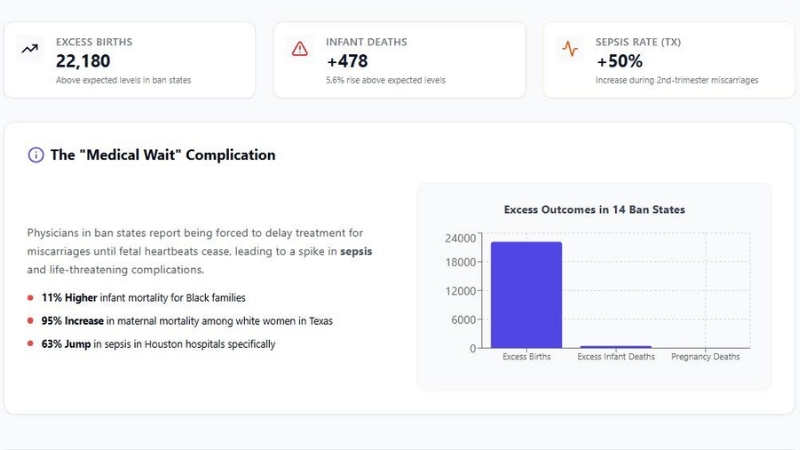This screenshot has width=800, height=450.
Task: Click the red warning triangle icon
Action: 300,48
